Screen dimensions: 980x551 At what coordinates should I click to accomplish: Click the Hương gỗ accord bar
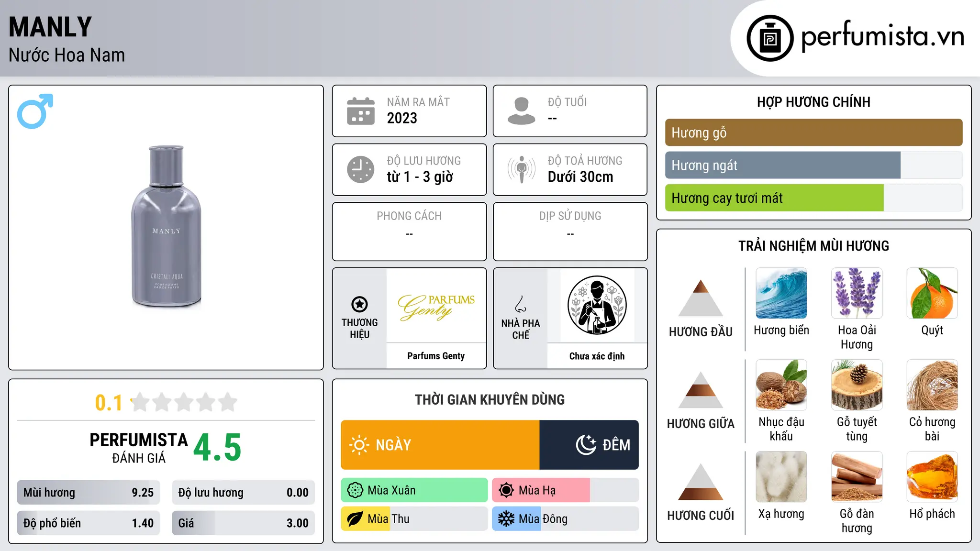[x=813, y=132]
